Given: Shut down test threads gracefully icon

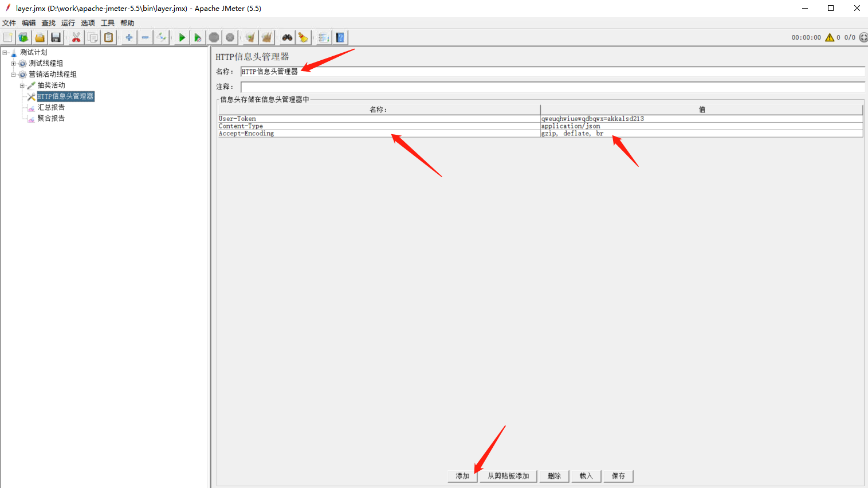Looking at the screenshot, I should (x=230, y=37).
